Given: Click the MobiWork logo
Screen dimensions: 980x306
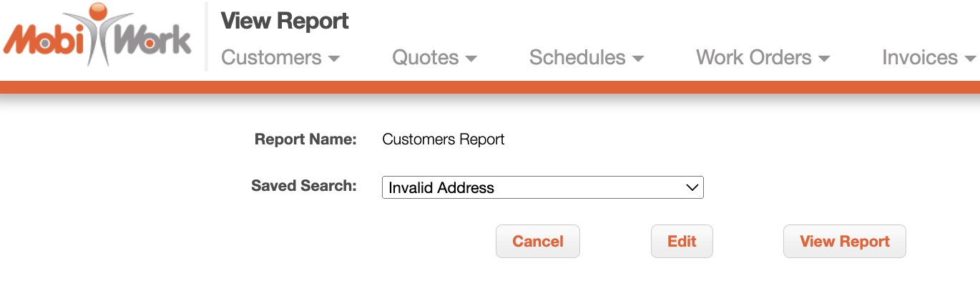Looking at the screenshot, I should 97,37.
